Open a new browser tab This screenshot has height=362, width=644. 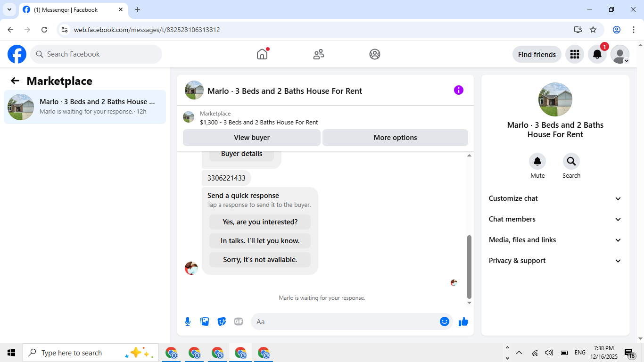[x=138, y=9]
